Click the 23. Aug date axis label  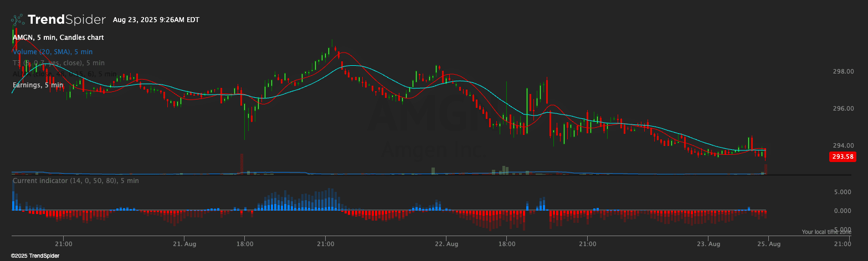click(x=708, y=244)
